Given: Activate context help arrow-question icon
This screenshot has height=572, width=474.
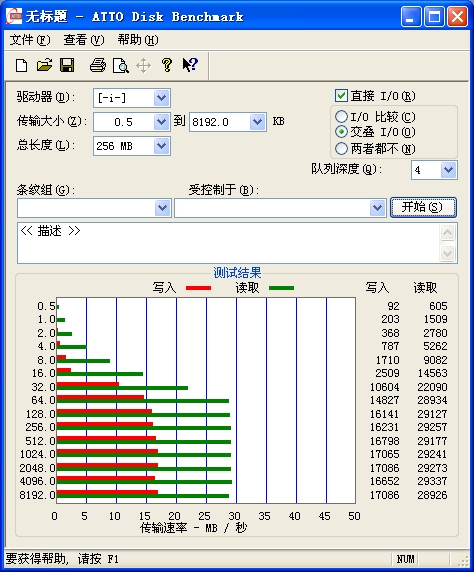Looking at the screenshot, I should pos(190,65).
